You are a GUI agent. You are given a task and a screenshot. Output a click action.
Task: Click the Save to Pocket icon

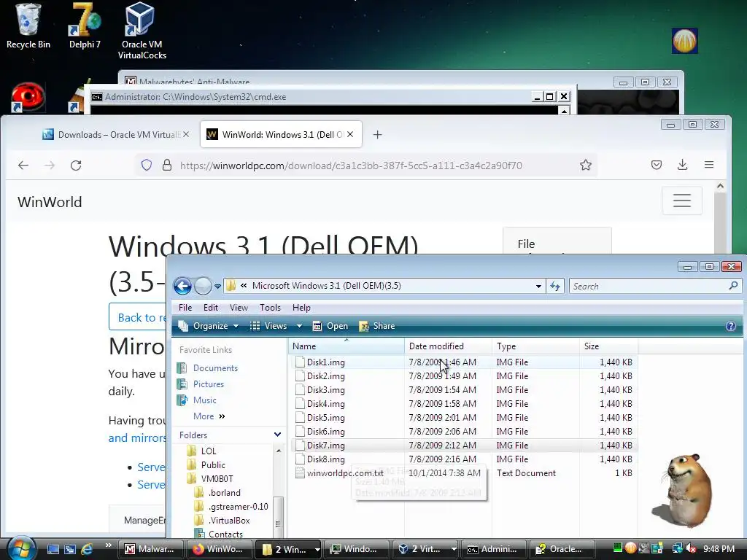pos(657,165)
